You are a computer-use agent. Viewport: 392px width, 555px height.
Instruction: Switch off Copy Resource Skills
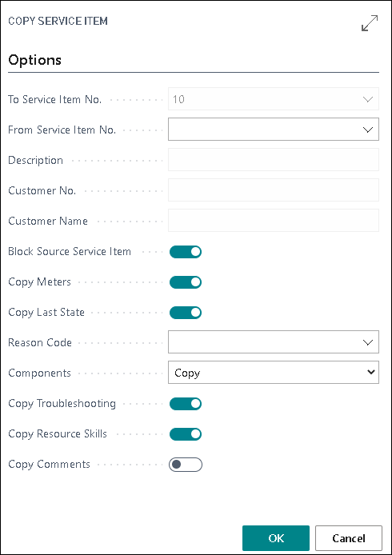click(186, 434)
